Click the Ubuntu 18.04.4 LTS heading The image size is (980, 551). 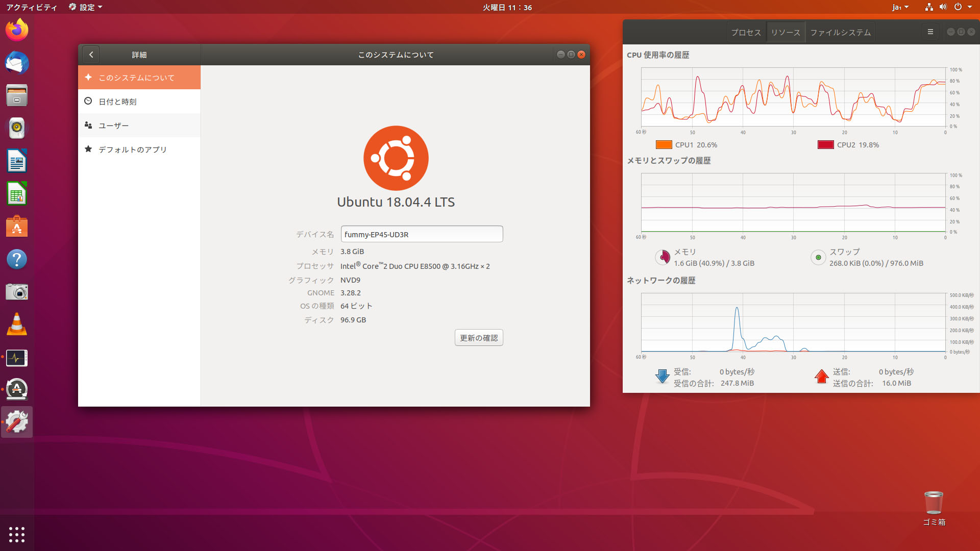(x=396, y=202)
